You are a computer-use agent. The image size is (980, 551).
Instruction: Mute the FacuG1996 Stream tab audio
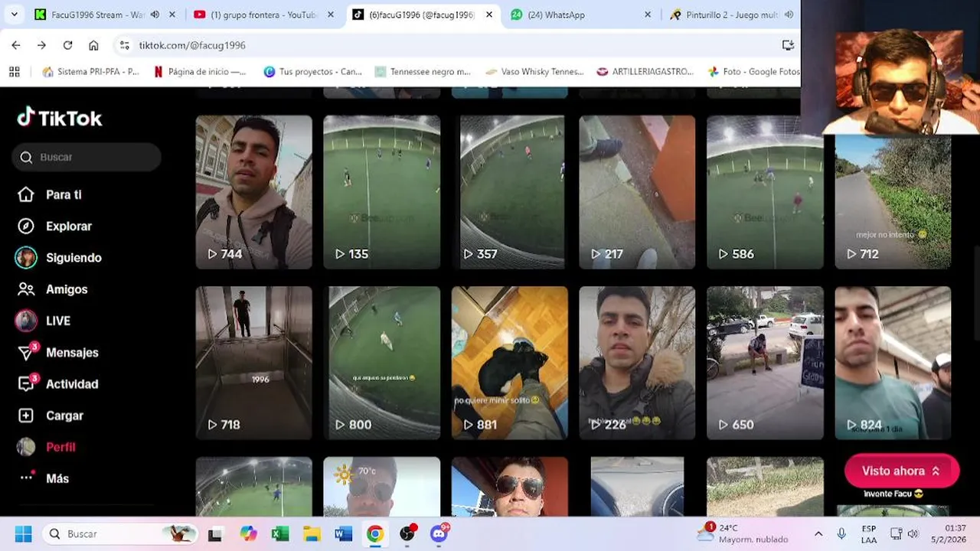(155, 15)
